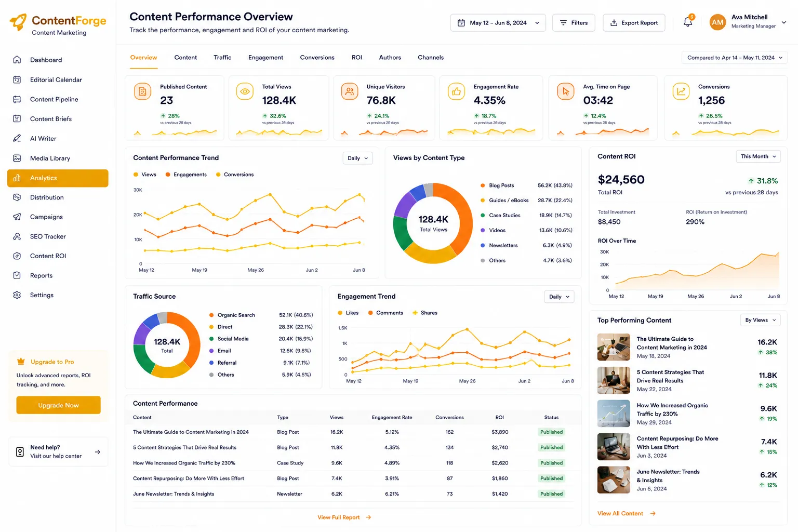This screenshot has width=798, height=532.
Task: Click the Content ROI shield icon
Action: tap(17, 256)
